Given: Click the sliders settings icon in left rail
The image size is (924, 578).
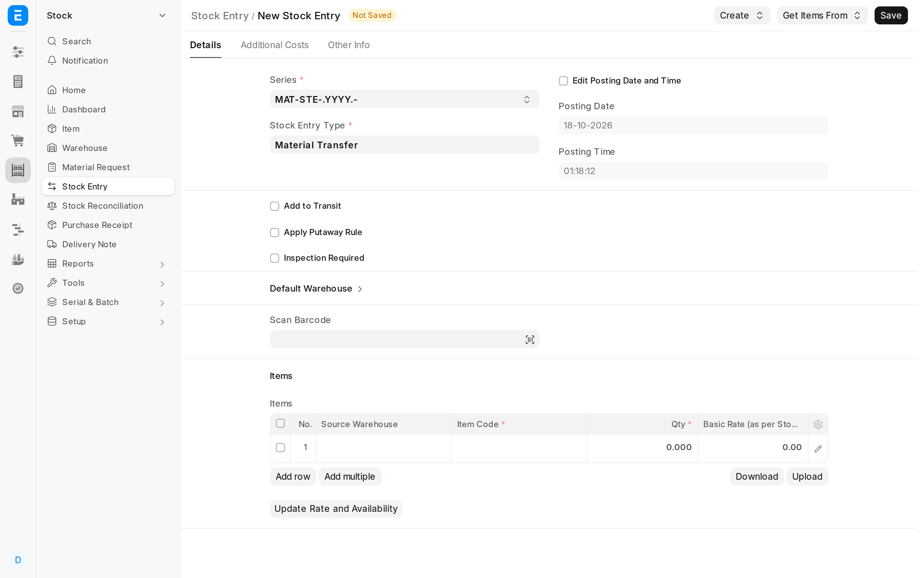Looking at the screenshot, I should click(18, 52).
